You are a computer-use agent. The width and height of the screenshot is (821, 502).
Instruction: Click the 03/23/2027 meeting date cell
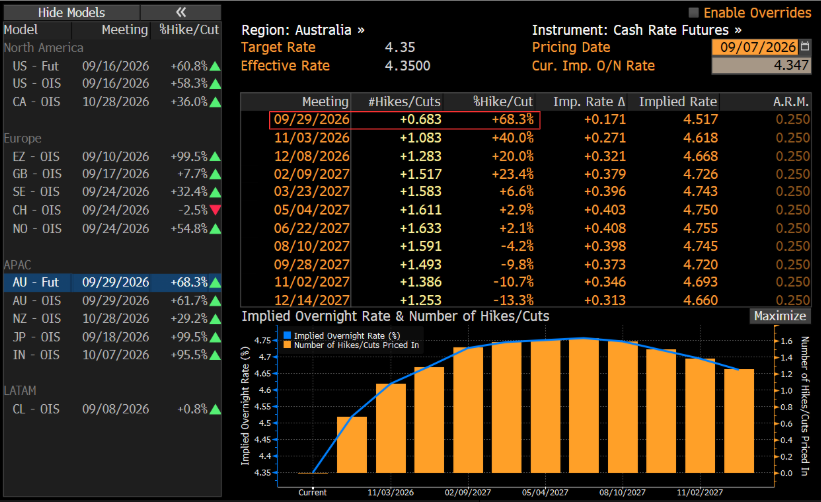tap(311, 191)
